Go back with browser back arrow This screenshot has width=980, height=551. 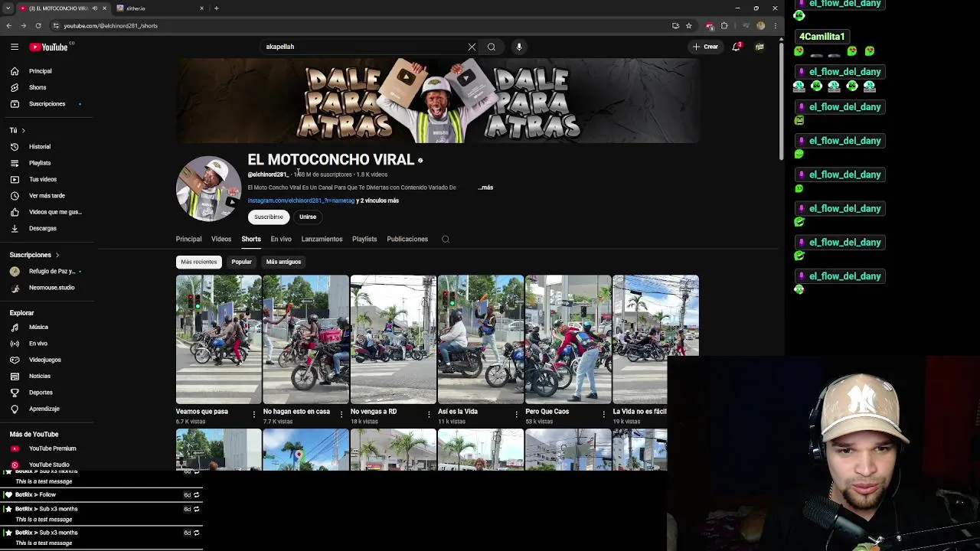click(9, 25)
